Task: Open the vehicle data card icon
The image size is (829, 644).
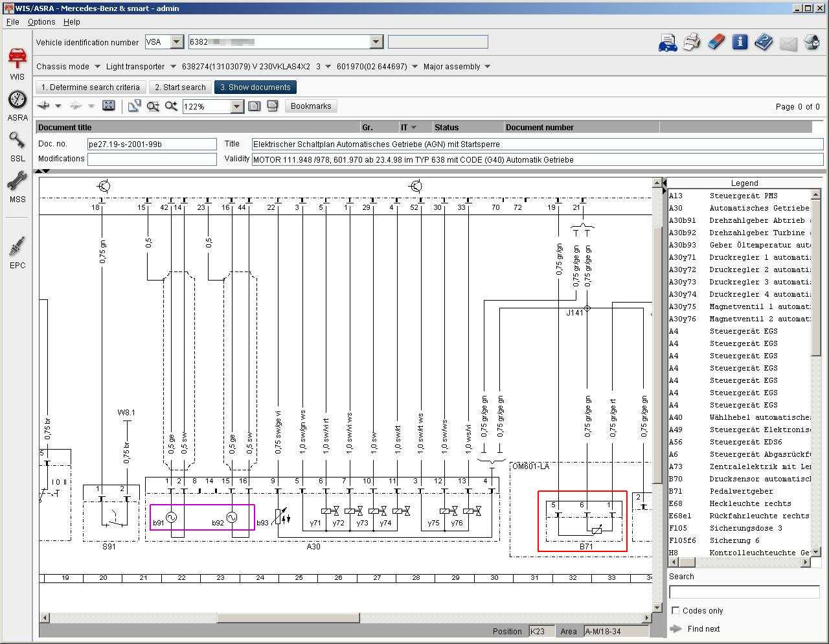Action: [668, 43]
